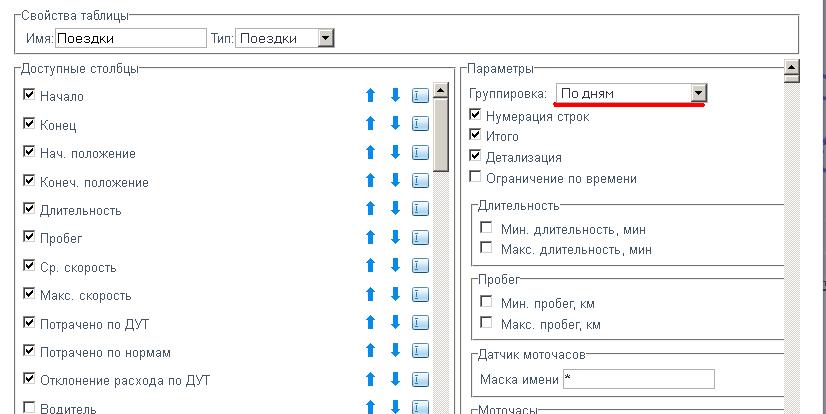Open the rename icon for Нач. положение
826x414 pixels.
[420, 152]
